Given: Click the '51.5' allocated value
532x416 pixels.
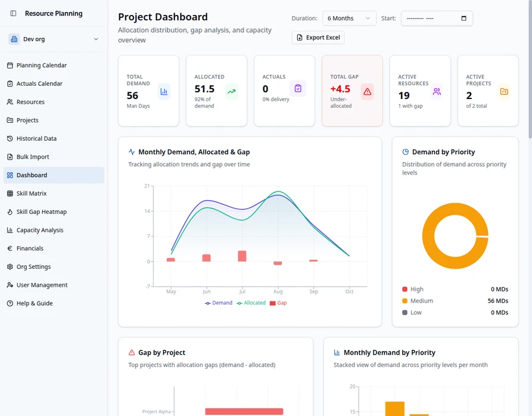Looking at the screenshot, I should (204, 89).
